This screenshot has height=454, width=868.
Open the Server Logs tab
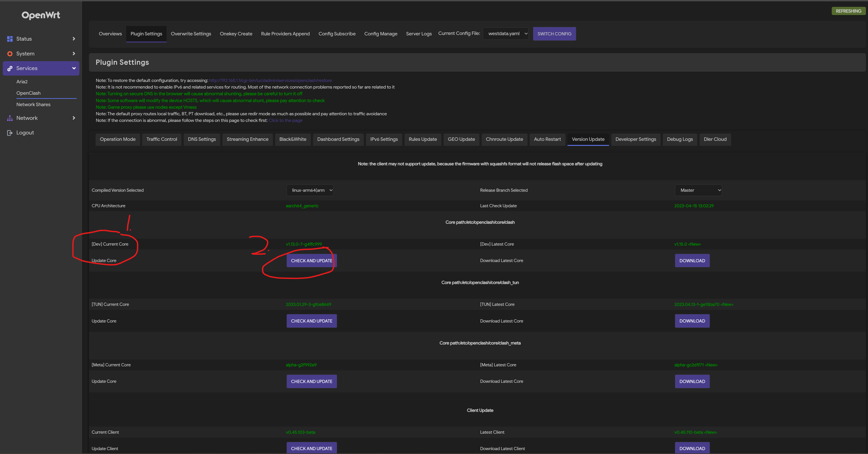click(419, 34)
